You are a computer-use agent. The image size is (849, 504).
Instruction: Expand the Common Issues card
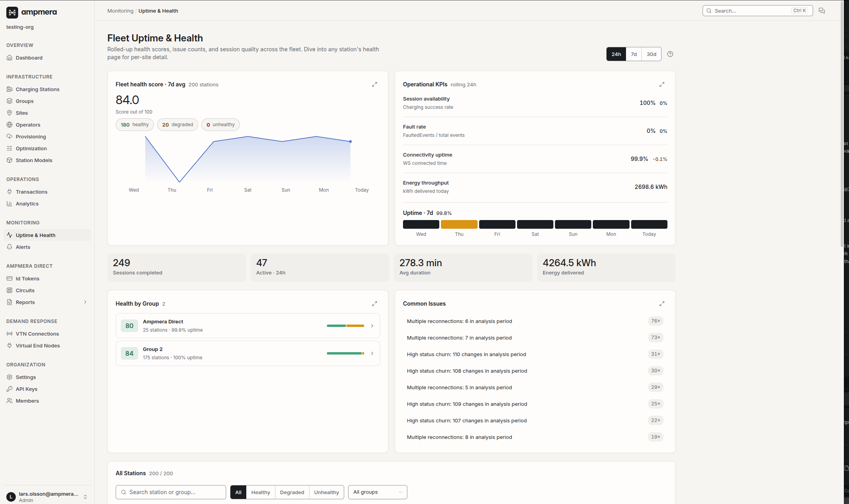coord(662,304)
